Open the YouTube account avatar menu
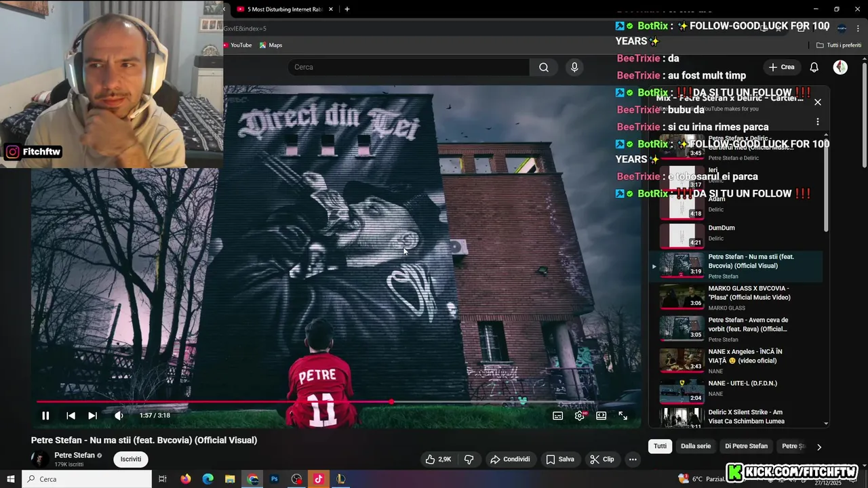The height and width of the screenshot is (488, 868). click(840, 67)
